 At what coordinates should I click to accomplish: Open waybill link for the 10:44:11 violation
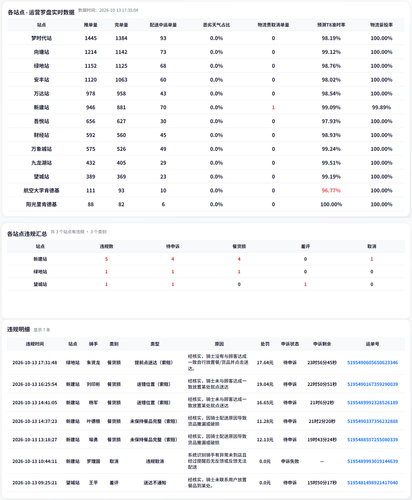click(372, 461)
